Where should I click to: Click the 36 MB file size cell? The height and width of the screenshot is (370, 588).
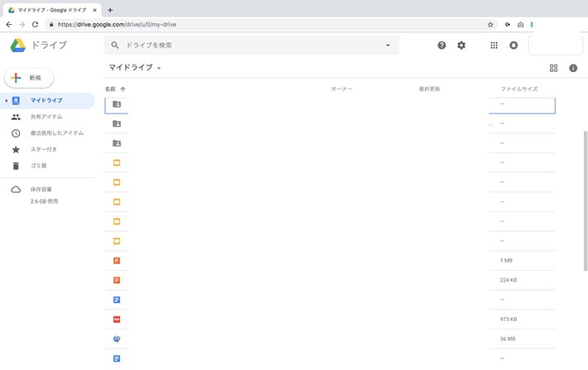tap(508, 339)
